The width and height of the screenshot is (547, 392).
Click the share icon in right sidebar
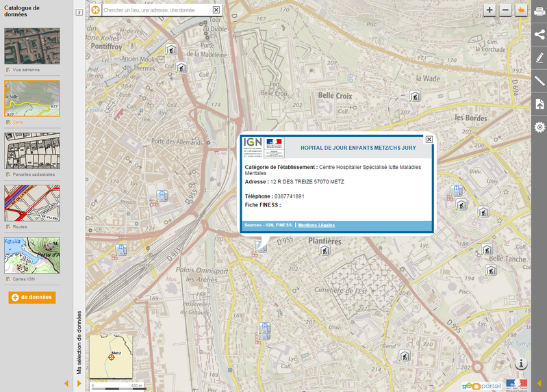(539, 34)
